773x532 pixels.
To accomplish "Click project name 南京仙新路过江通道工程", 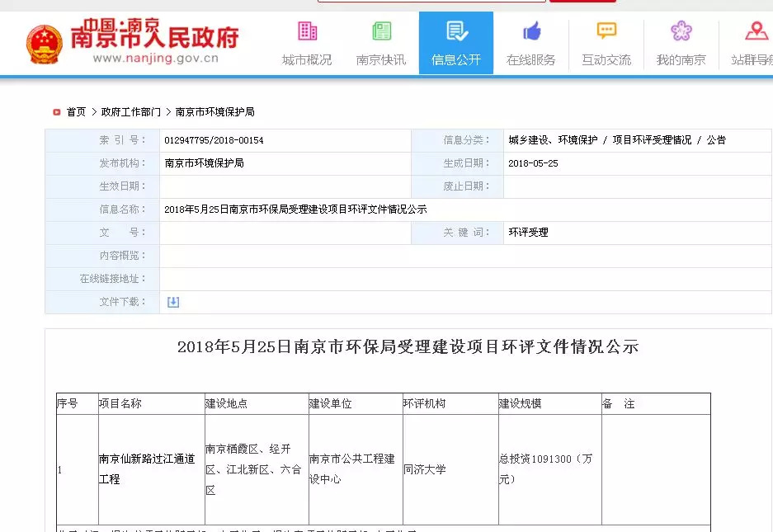I will [x=147, y=468].
